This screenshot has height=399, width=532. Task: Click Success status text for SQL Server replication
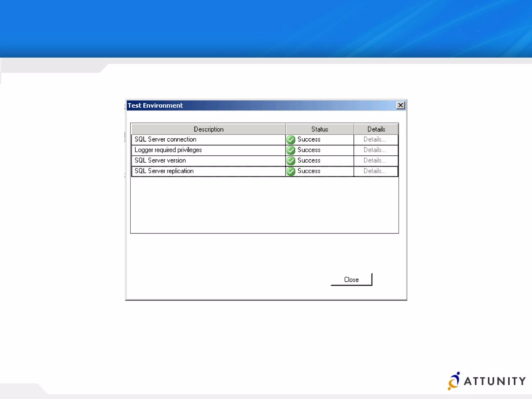(309, 171)
